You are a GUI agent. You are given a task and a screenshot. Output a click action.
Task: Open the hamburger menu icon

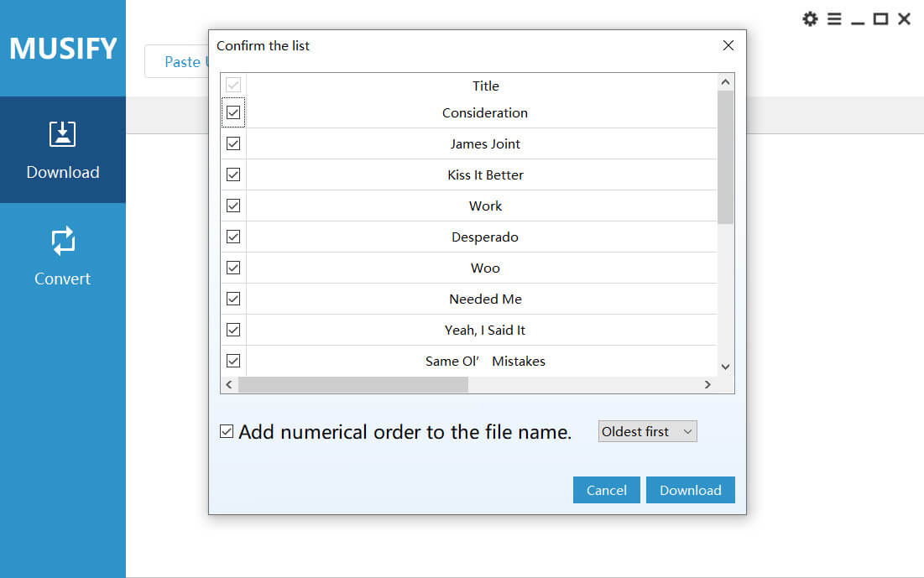pos(834,18)
